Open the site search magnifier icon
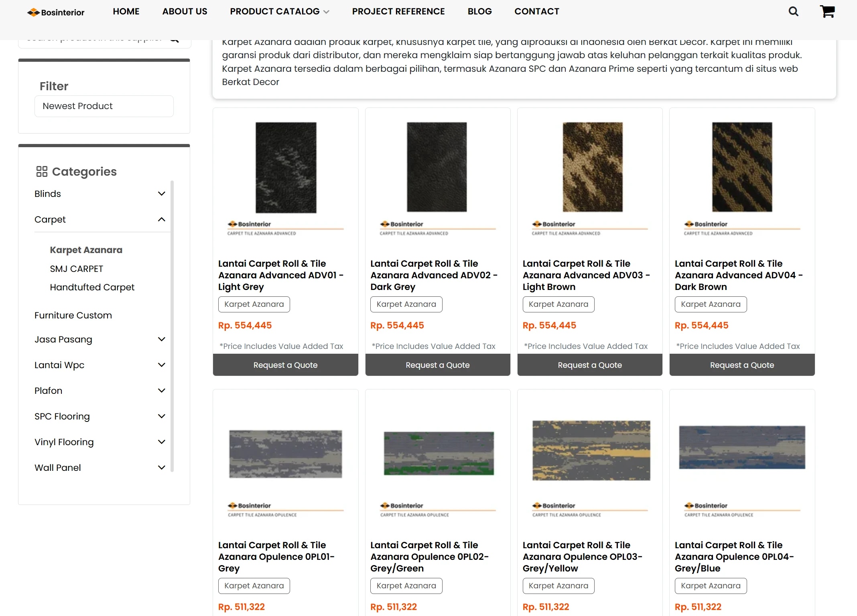The height and width of the screenshot is (616, 857). (793, 12)
